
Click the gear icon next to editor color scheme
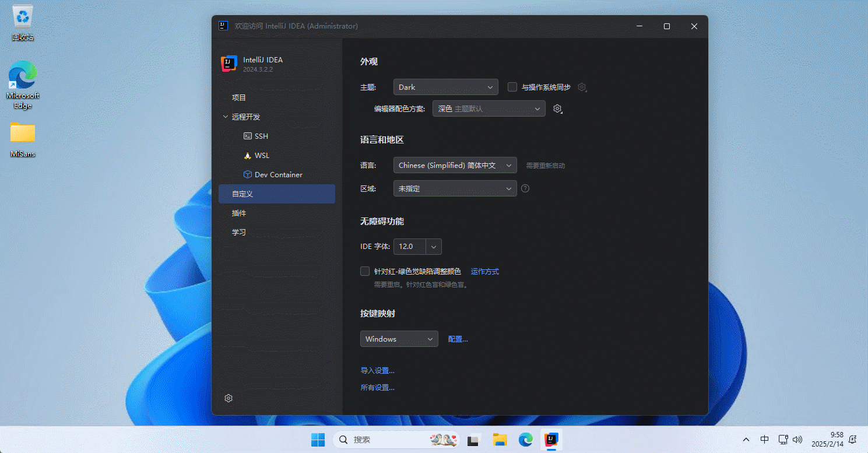click(557, 109)
